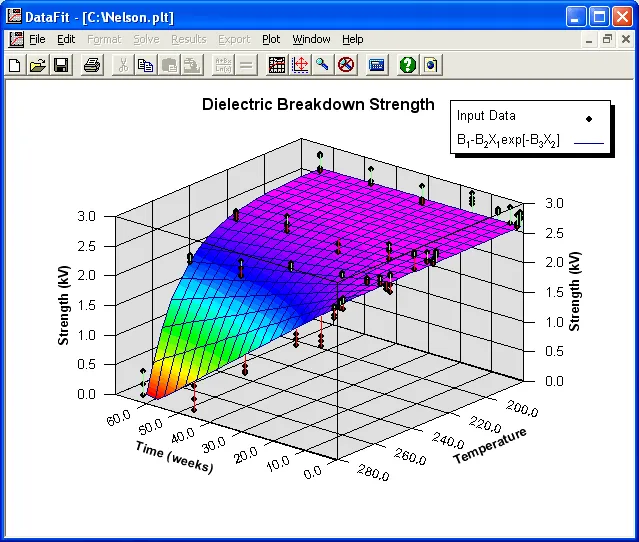This screenshot has height=542, width=639.
Task: Click the left 'Strength (kV)' axis label
Action: tap(64, 305)
